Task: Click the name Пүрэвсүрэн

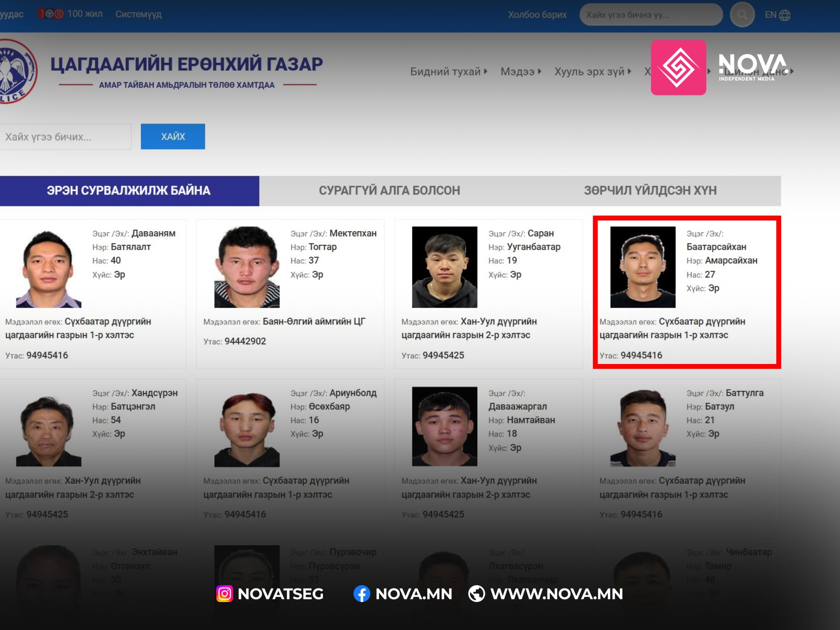Action: [x=334, y=566]
